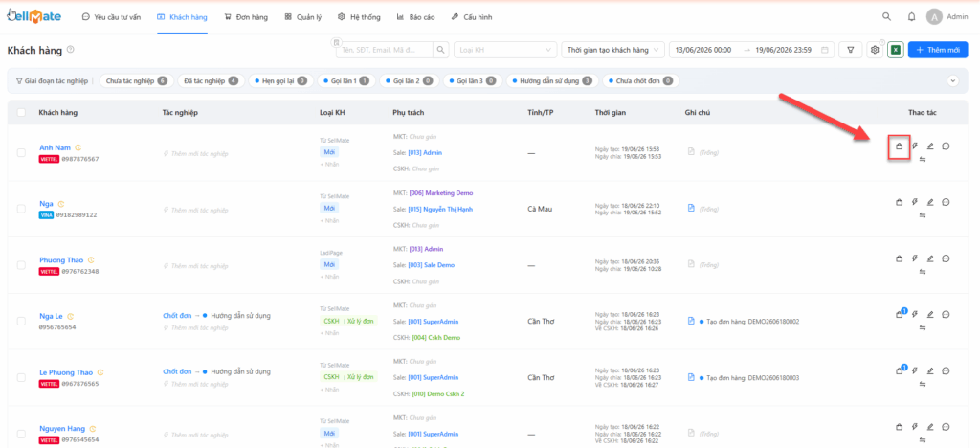This screenshot has width=980, height=448.
Task: Create order via bag icon for Anh Nam
Action: [x=899, y=146]
